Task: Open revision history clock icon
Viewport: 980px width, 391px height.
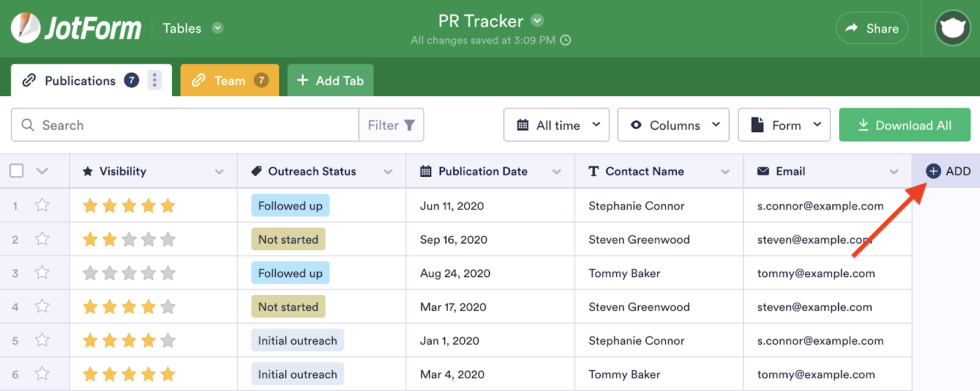Action: 566,40
